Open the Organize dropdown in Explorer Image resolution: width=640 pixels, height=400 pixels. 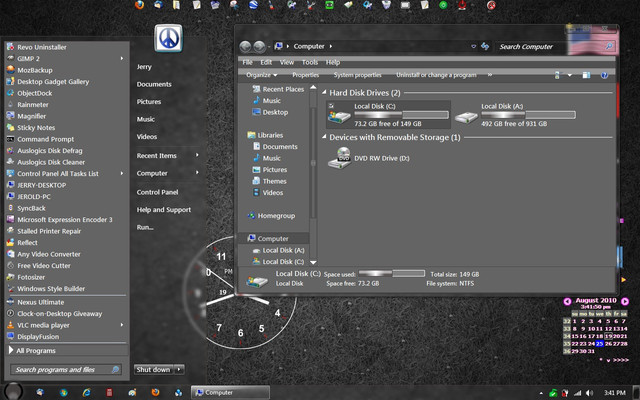pos(262,75)
